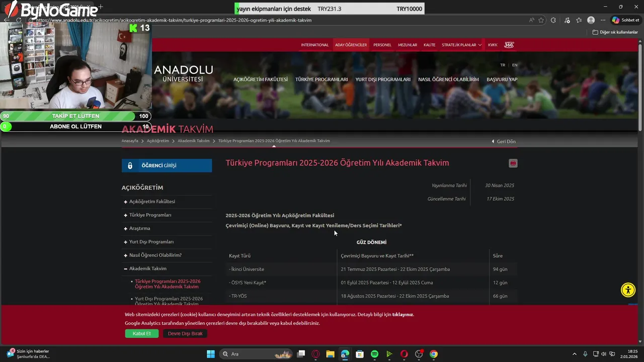Open the accessibility widget icon
This screenshot has width=644, height=362.
tap(628, 290)
